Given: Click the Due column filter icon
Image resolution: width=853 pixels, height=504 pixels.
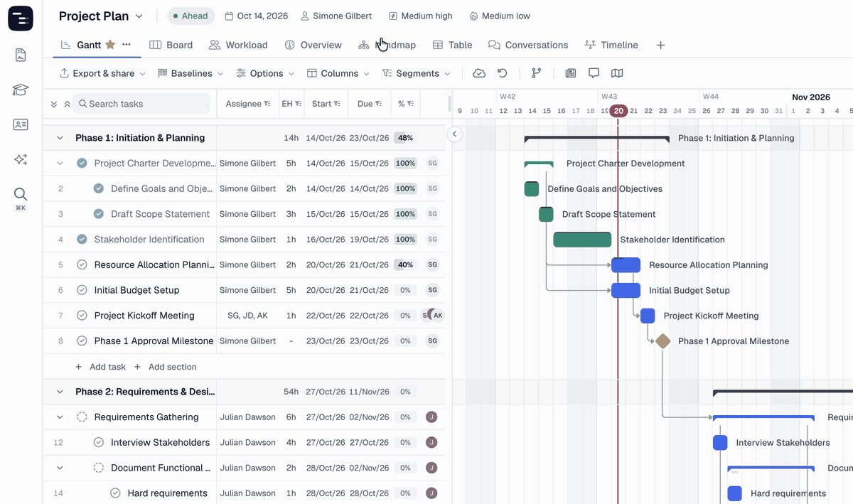Looking at the screenshot, I should click(379, 104).
